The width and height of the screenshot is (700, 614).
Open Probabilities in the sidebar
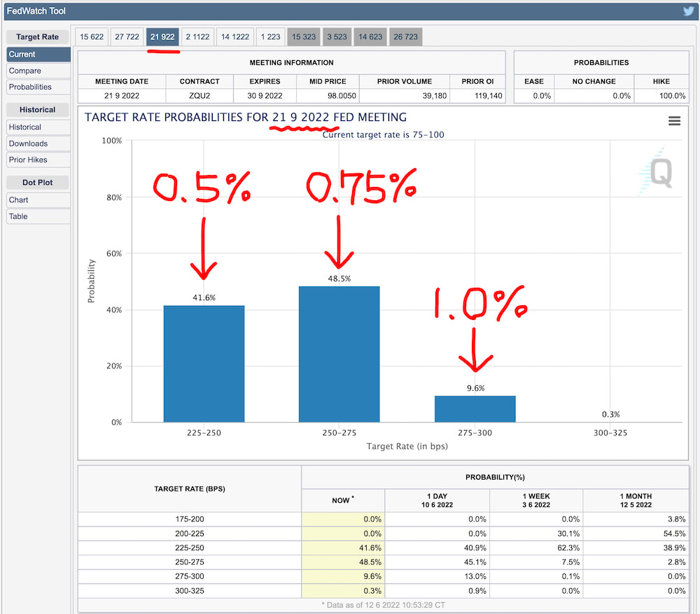coord(38,87)
